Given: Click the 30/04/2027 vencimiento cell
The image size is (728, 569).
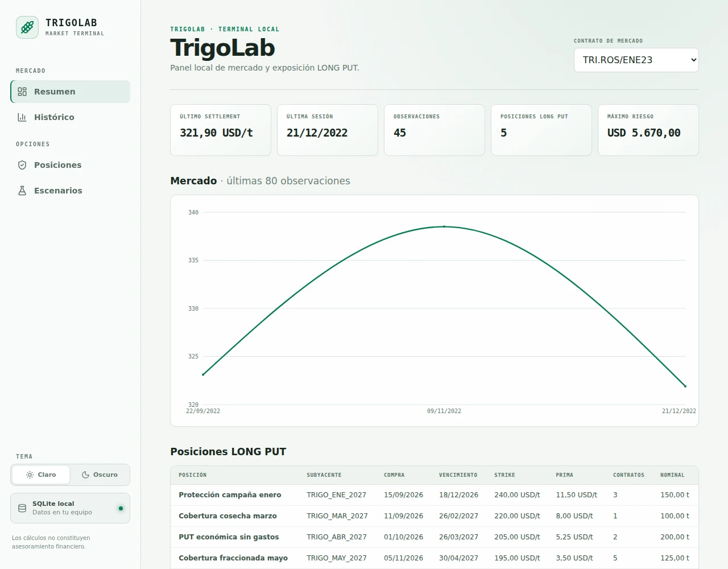Looking at the screenshot, I should coord(458,558).
